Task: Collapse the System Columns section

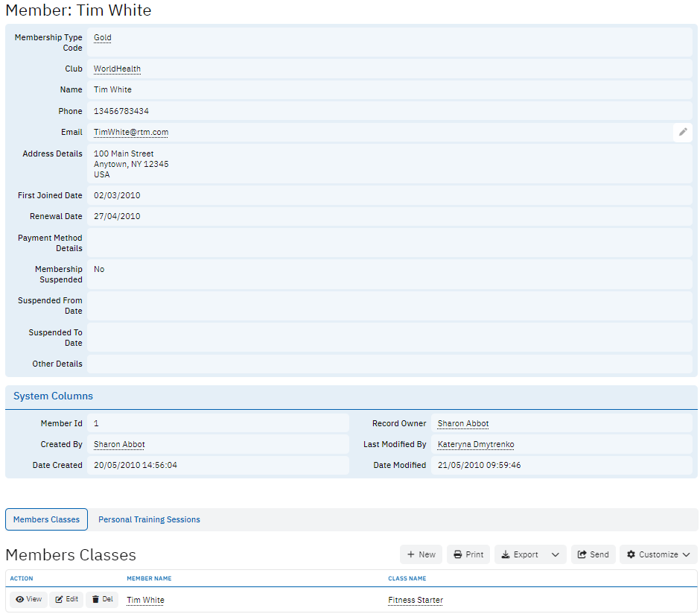Action: tap(53, 396)
